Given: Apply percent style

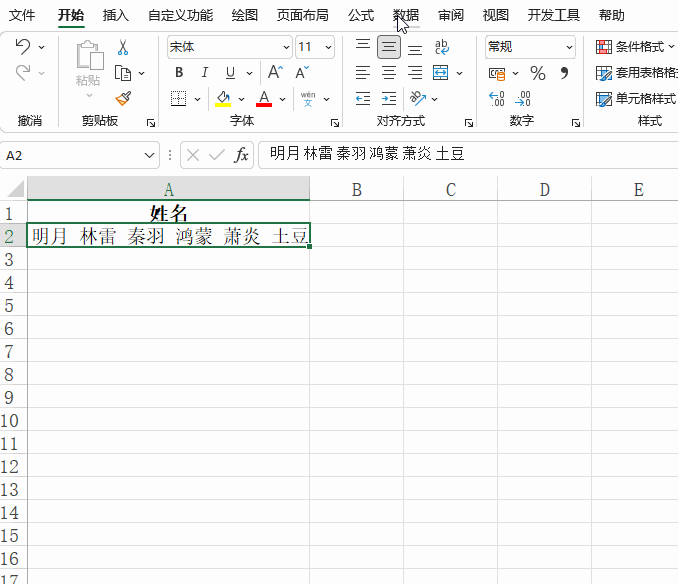Looking at the screenshot, I should (x=537, y=73).
